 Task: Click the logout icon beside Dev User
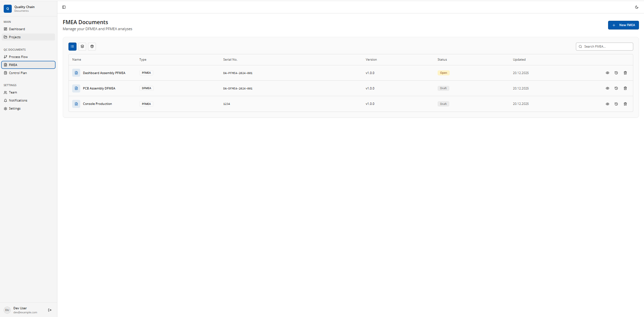tap(50, 310)
